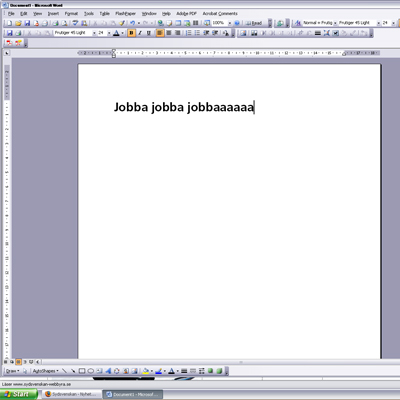Toggle Underline formatting
This screenshot has width=400, height=400.
click(149, 33)
